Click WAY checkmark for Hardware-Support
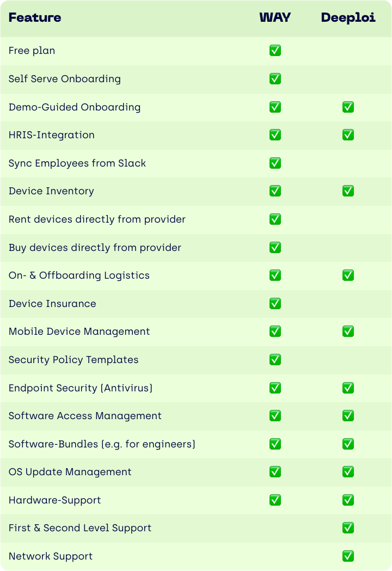The height and width of the screenshot is (571, 392). point(275,500)
